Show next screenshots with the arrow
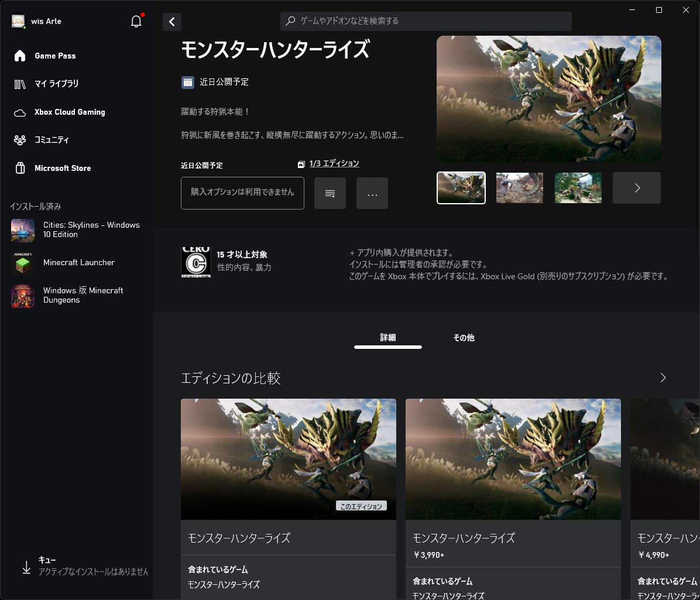 click(636, 187)
